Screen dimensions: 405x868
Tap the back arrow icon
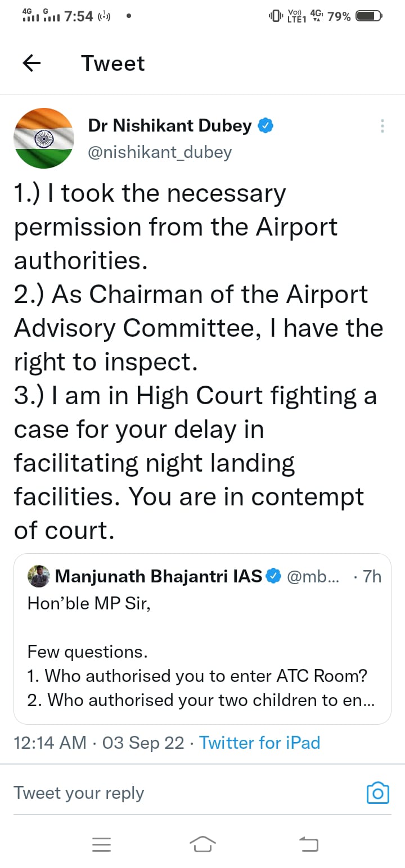(32, 64)
